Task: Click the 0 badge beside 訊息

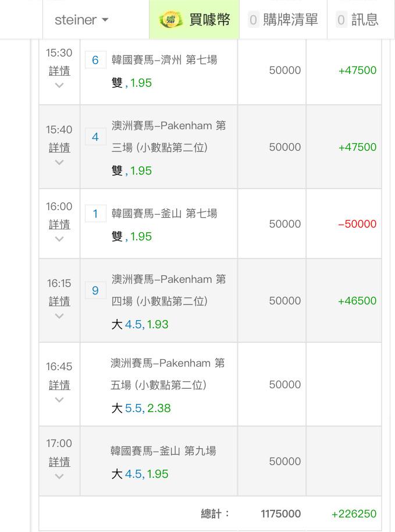Action: tap(341, 20)
